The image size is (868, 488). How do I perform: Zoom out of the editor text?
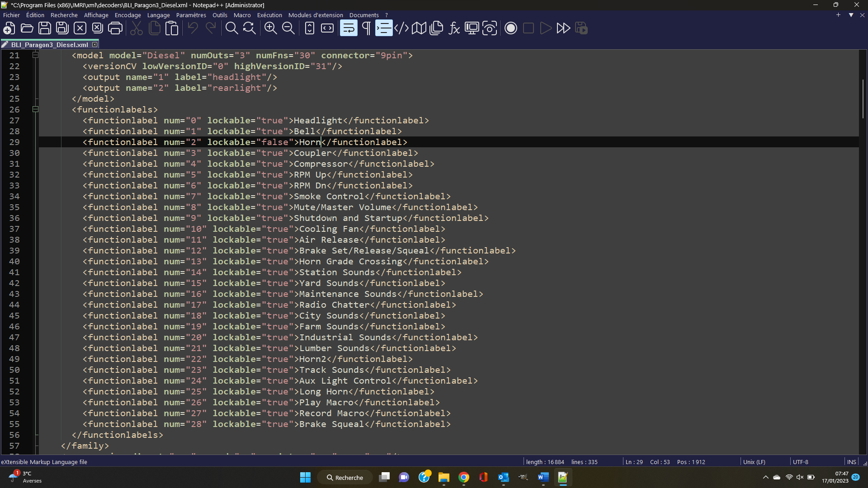[x=288, y=28]
